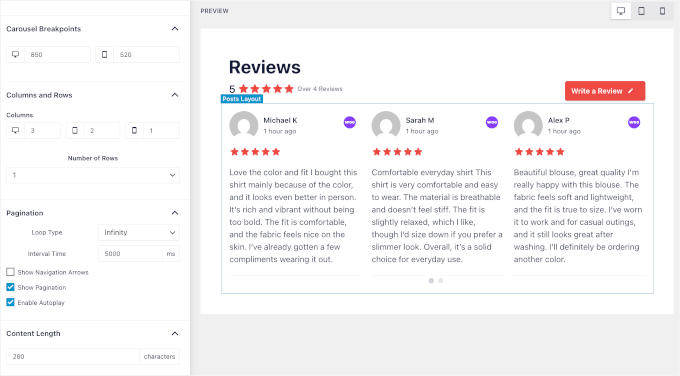Click Michael K's avatar image
Image resolution: width=680 pixels, height=376 pixels.
(244, 125)
